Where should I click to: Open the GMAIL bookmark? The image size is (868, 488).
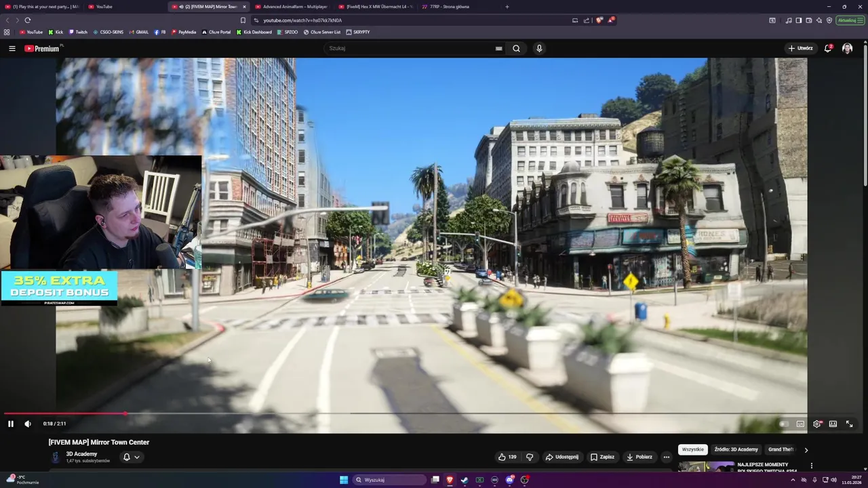[x=139, y=32]
